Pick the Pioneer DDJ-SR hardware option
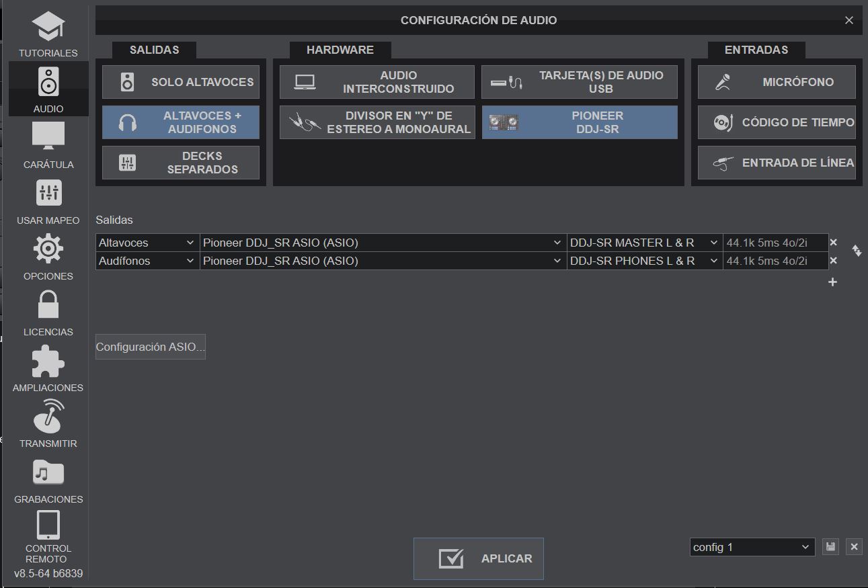868x588 pixels. point(580,122)
